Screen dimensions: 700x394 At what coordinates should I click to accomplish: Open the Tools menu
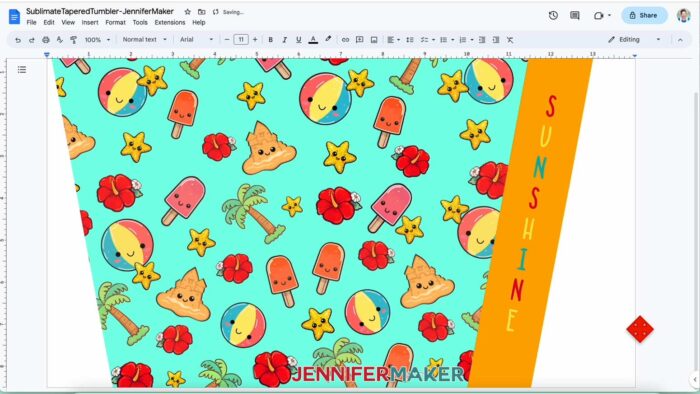point(140,22)
